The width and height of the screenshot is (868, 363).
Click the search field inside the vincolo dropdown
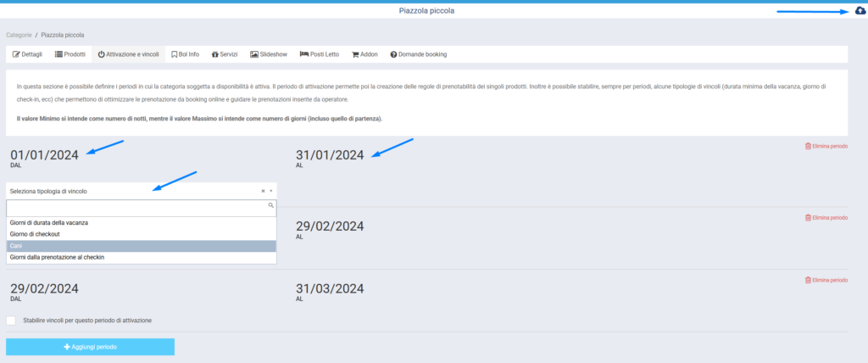[136, 206]
